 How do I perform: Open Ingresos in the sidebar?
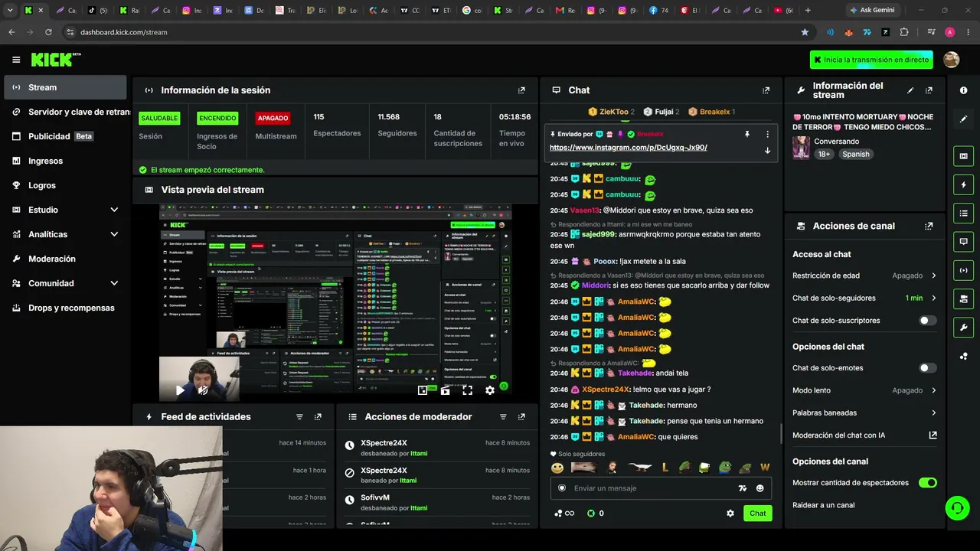click(x=65, y=161)
